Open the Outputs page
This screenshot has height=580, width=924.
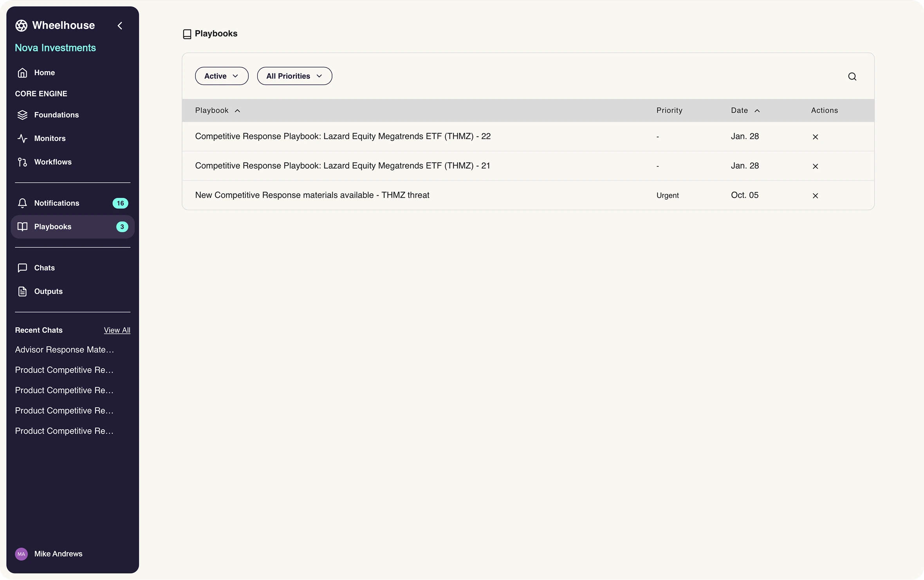[x=48, y=291]
